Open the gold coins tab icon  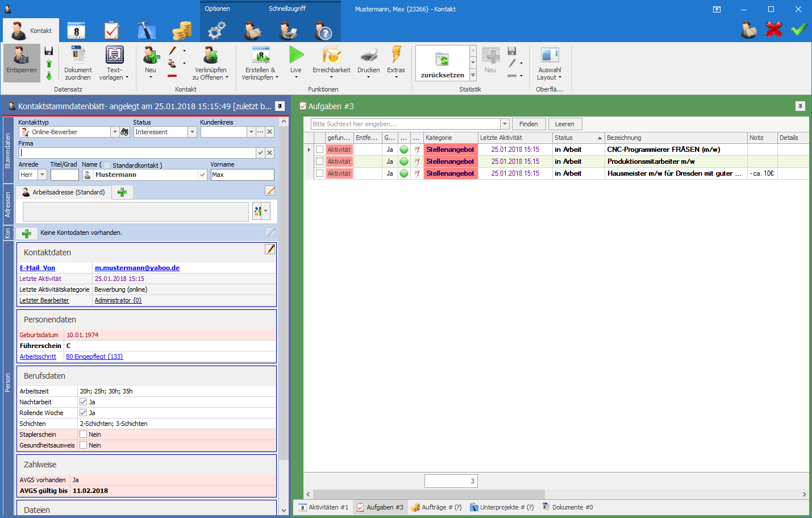(182, 31)
